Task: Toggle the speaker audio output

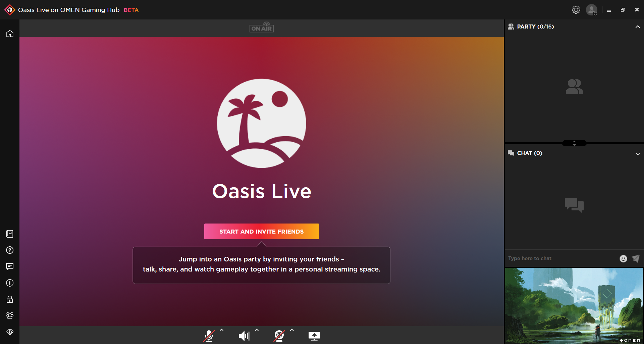Action: [244, 336]
